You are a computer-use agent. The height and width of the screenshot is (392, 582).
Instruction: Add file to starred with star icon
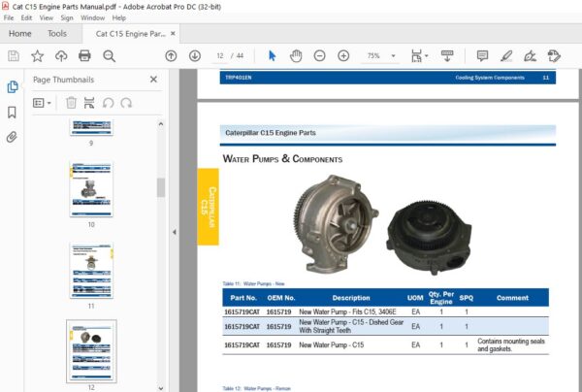coord(37,56)
